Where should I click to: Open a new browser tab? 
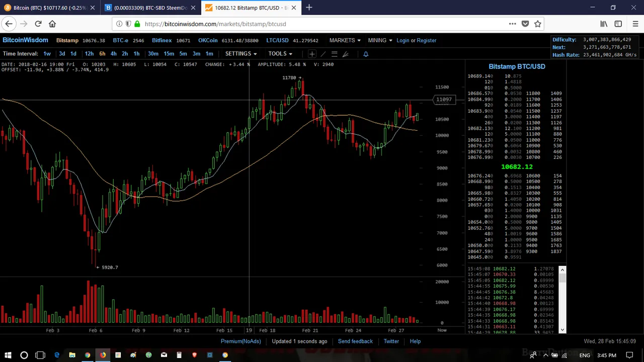pos(309,8)
